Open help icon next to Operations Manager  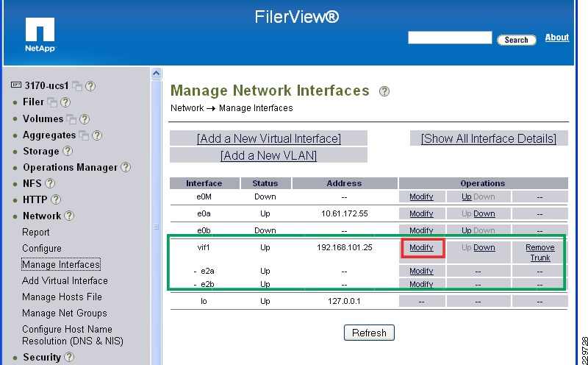(x=126, y=167)
